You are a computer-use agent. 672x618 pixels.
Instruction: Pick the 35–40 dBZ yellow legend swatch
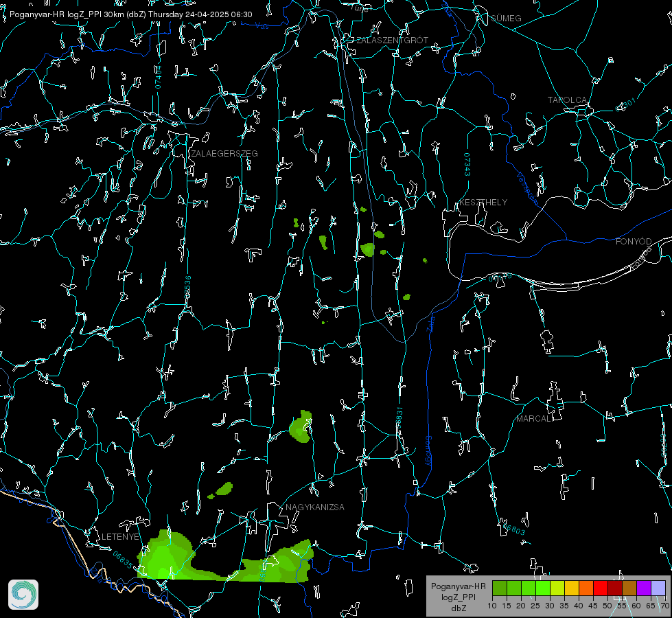tap(572, 588)
